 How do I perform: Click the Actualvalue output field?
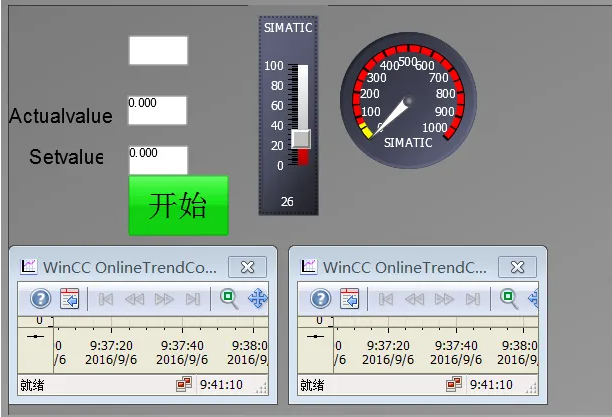[158, 110]
